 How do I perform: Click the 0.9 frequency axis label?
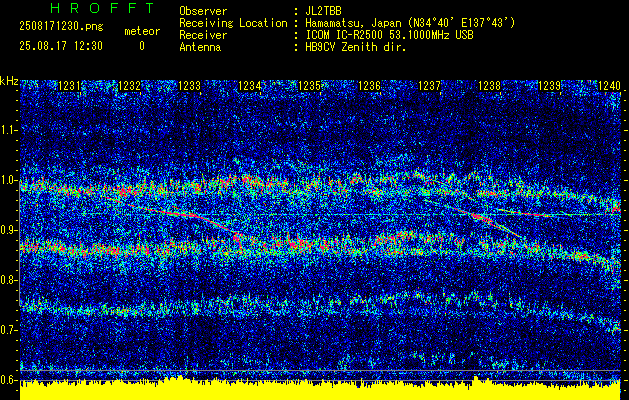coord(9,230)
